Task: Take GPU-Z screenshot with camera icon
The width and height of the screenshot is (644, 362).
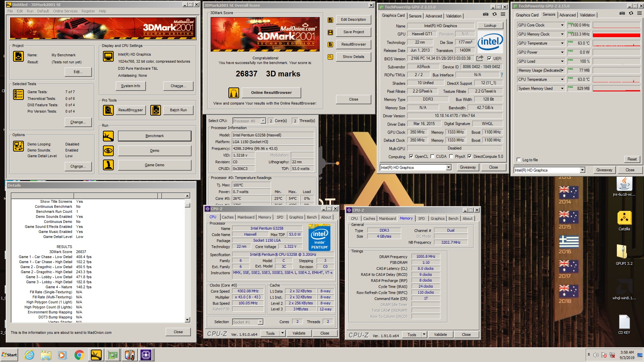Action: [485, 14]
